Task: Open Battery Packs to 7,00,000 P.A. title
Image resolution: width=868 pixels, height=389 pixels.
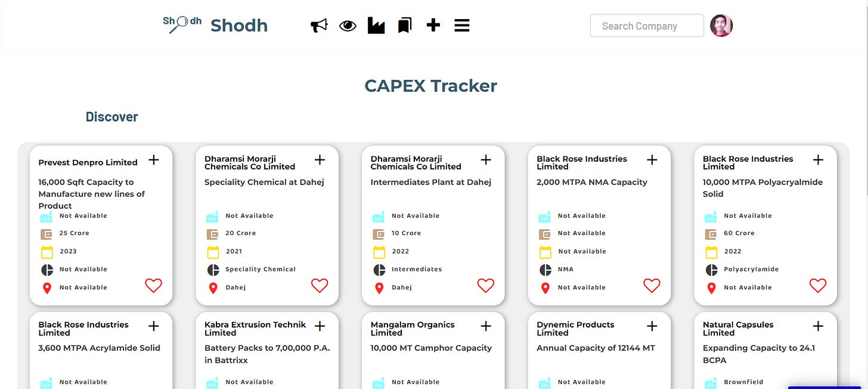Action: (x=267, y=354)
